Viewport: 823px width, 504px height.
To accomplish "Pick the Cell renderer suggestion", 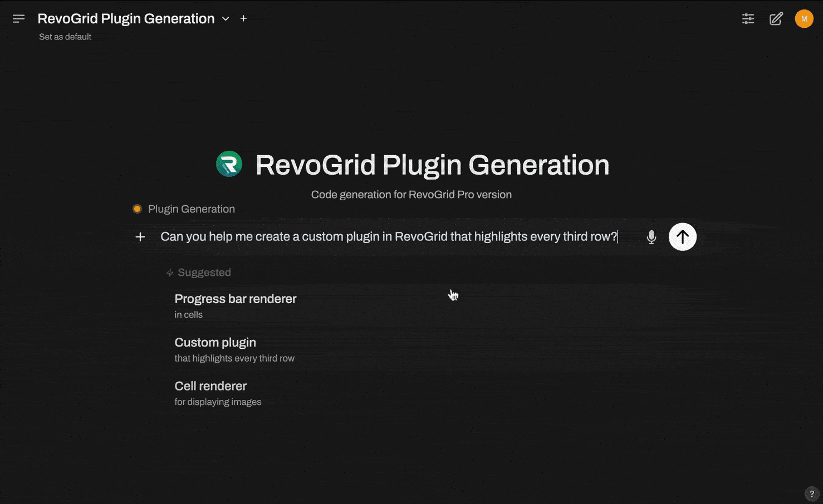I will click(218, 393).
